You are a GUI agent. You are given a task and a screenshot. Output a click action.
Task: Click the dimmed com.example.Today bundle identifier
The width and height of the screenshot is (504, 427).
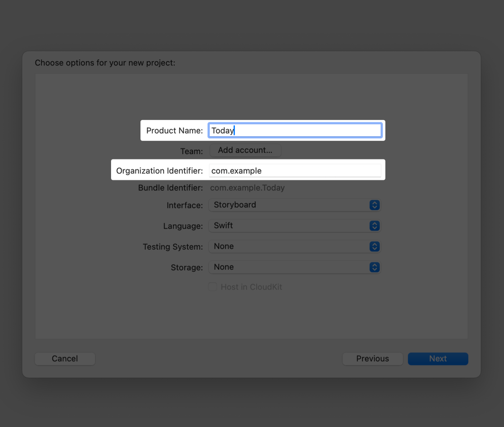coord(247,187)
